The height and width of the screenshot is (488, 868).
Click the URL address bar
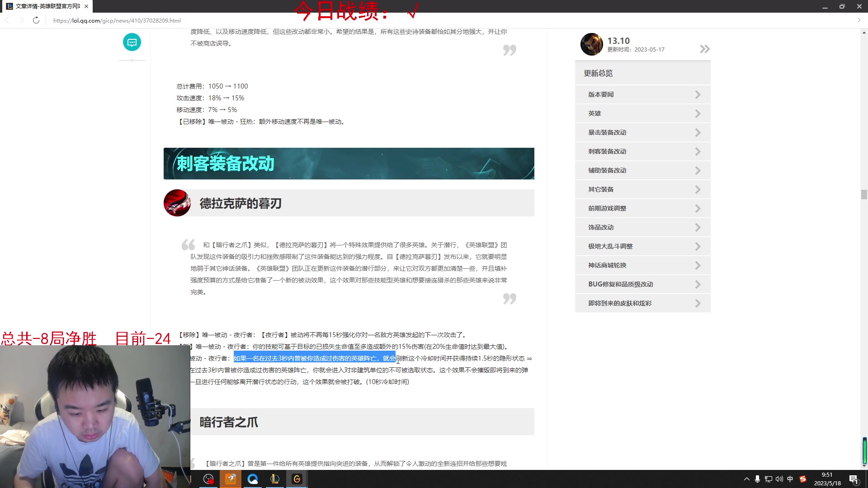click(x=117, y=20)
